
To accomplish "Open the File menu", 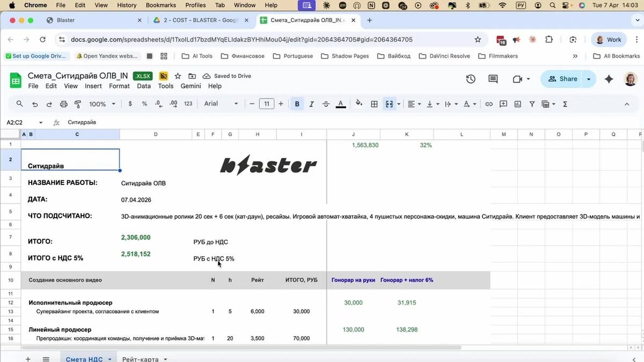I will tap(33, 86).
